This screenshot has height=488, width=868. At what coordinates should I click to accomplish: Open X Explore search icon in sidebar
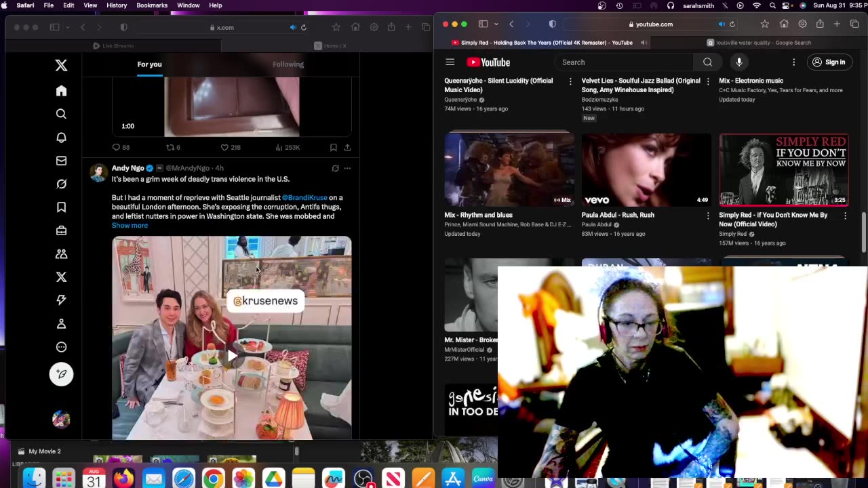pyautogui.click(x=61, y=114)
